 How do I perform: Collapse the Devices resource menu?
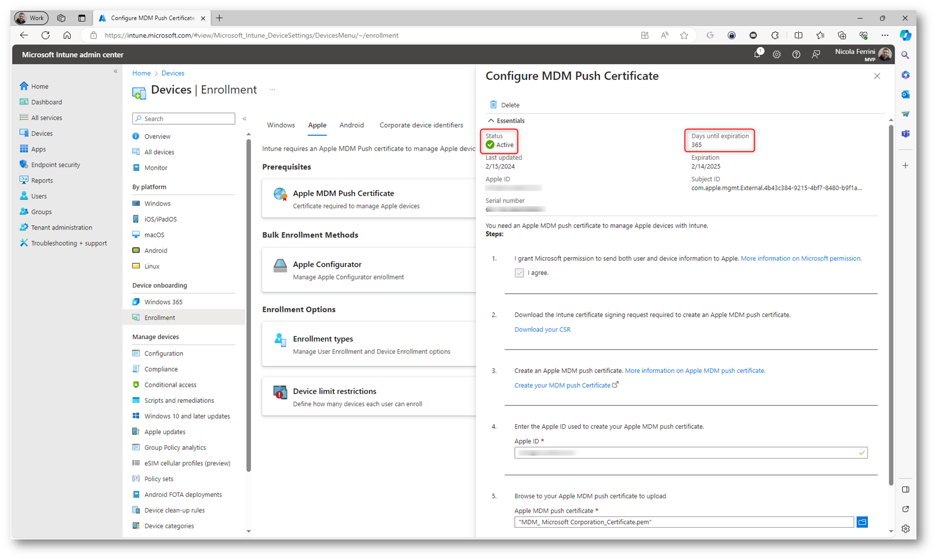[244, 118]
